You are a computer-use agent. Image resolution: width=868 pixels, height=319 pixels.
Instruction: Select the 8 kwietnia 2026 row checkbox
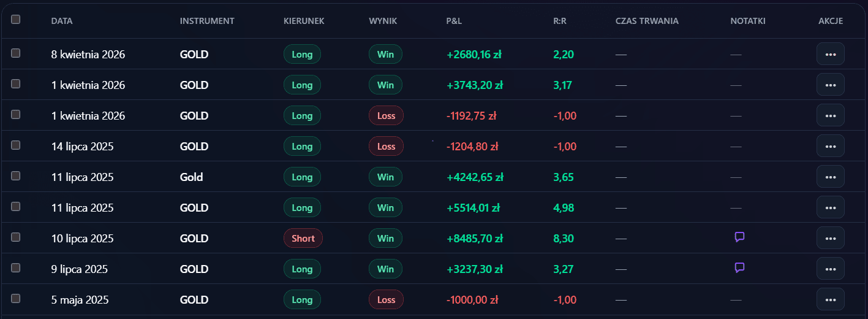pyautogui.click(x=16, y=53)
